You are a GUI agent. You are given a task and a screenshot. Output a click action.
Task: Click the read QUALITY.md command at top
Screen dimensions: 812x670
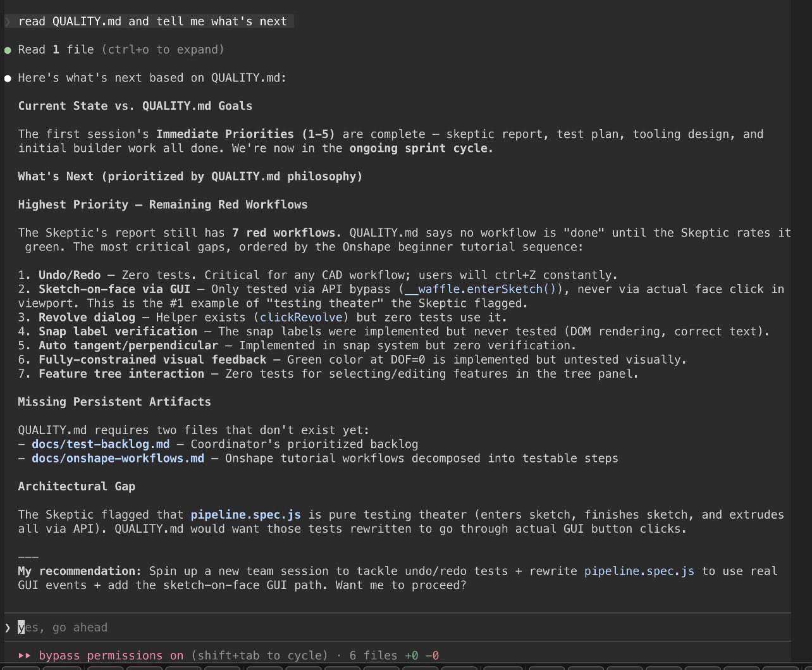(152, 22)
